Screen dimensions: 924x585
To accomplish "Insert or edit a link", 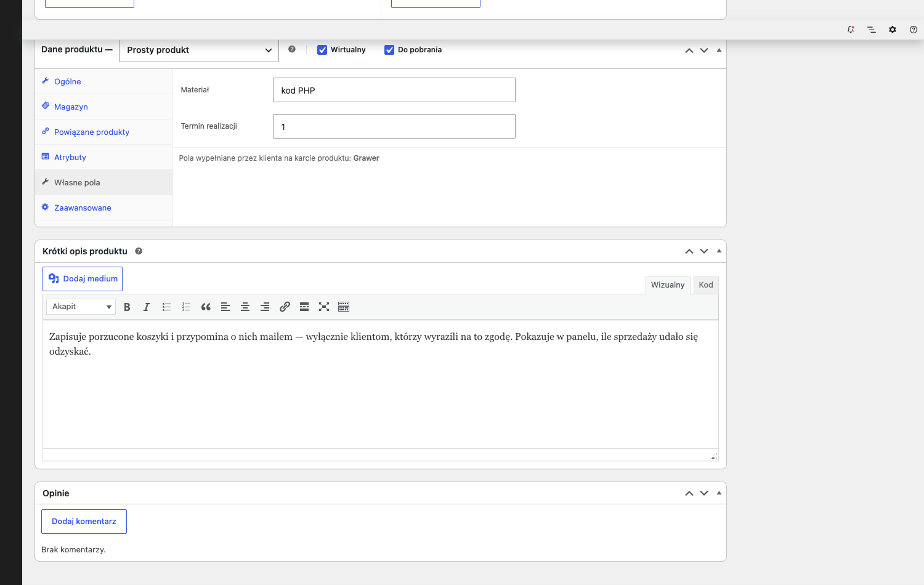I will (285, 307).
